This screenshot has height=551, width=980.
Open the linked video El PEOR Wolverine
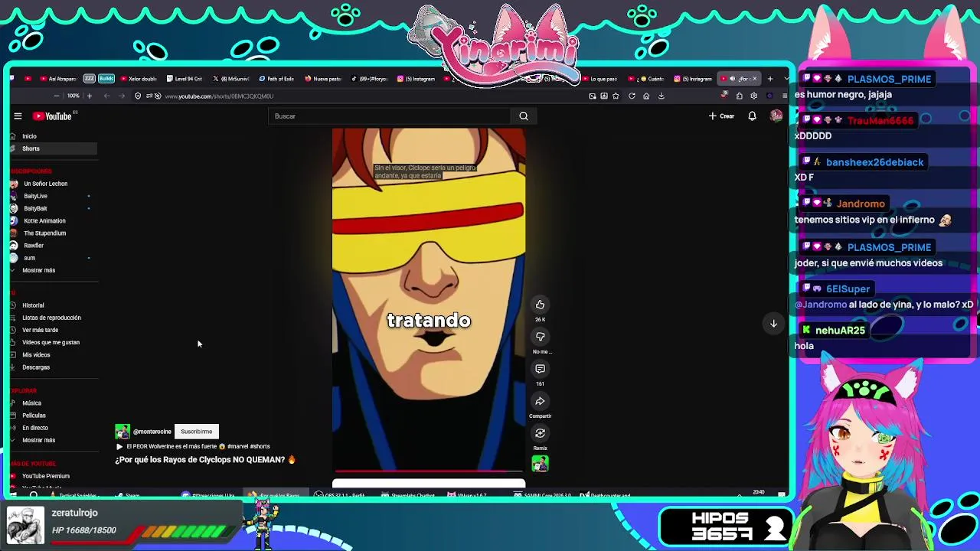click(x=198, y=446)
